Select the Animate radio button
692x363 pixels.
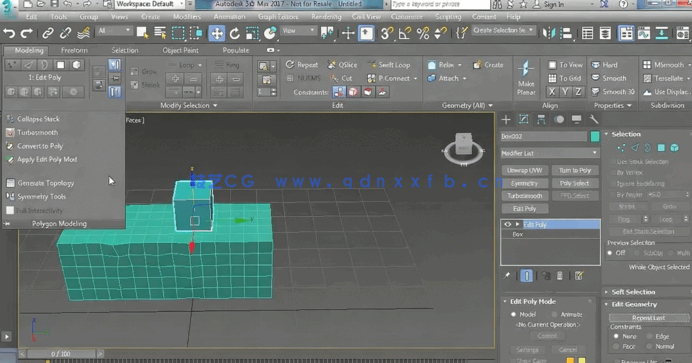pos(554,314)
